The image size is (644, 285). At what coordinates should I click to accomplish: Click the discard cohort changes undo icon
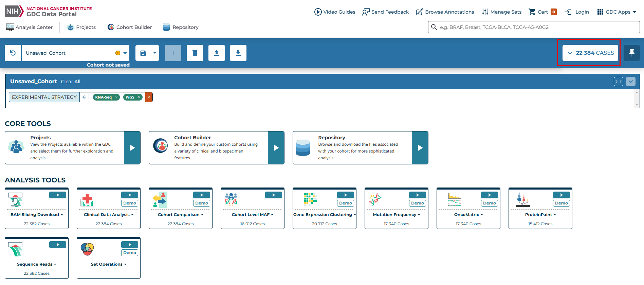(13, 53)
